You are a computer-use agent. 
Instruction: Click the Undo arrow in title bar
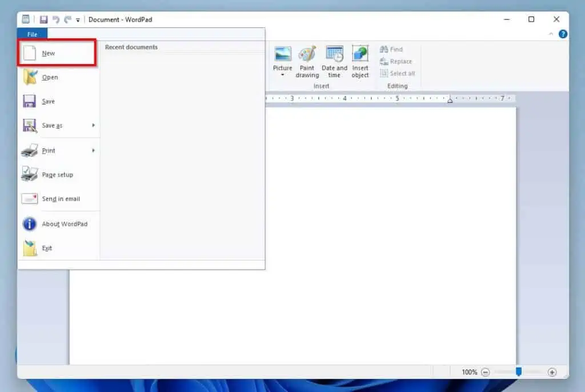(x=56, y=19)
